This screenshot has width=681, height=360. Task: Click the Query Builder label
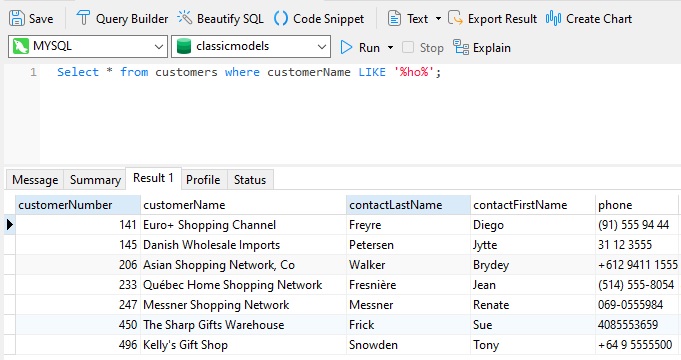(132, 19)
